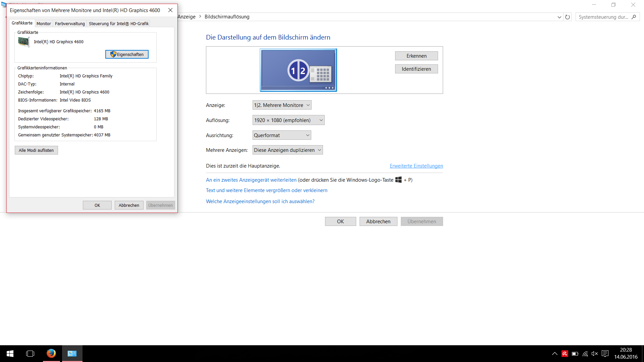Click the refresh icon beside the address bar
Image resolution: width=644 pixels, height=362 pixels.
coord(568,17)
